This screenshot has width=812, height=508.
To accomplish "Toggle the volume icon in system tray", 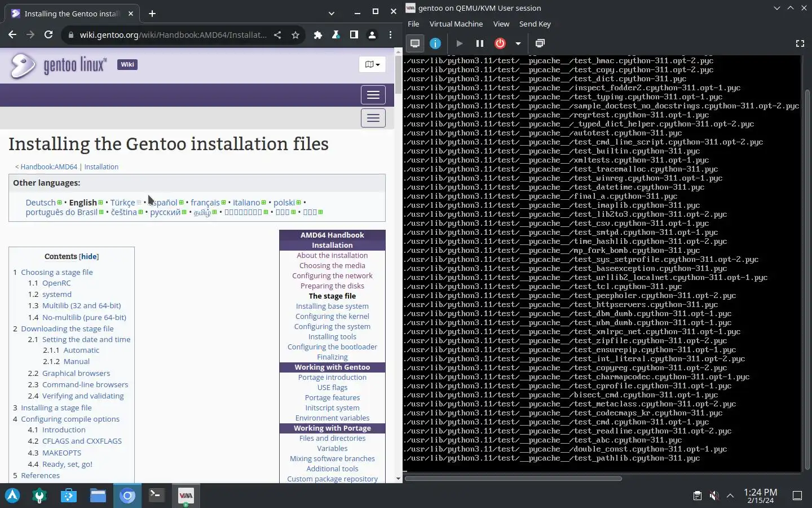I will pyautogui.click(x=714, y=496).
